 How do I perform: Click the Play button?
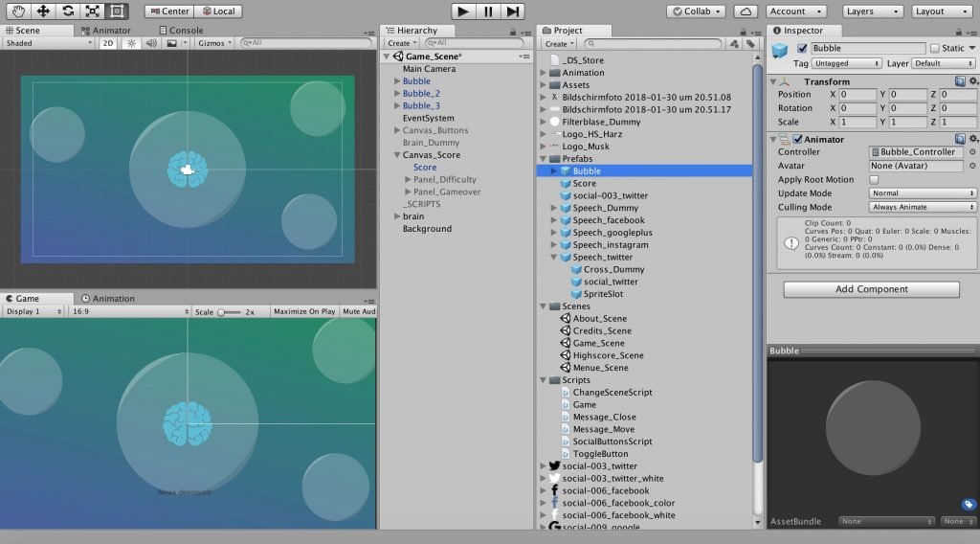pos(463,11)
